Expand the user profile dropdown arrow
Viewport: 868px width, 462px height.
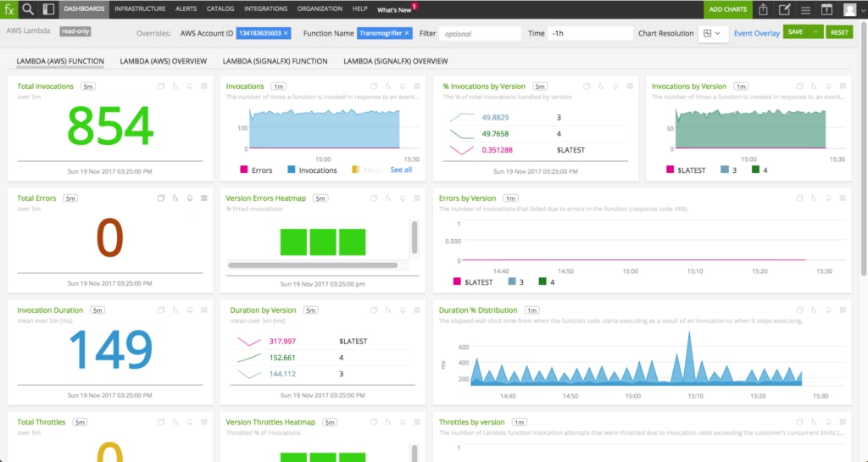861,9
